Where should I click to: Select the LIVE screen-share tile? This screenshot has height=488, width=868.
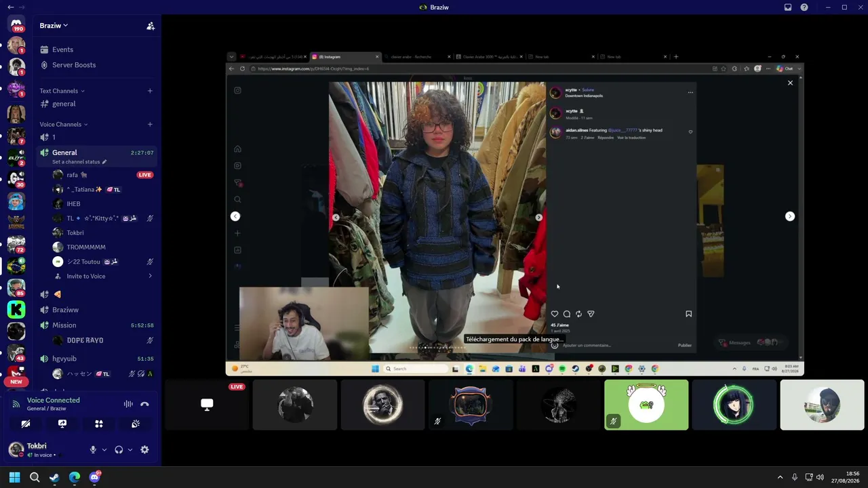[207, 405]
